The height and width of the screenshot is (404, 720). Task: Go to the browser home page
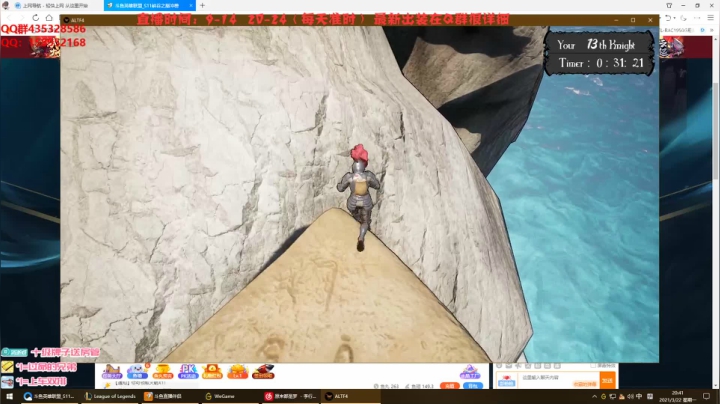point(49,18)
